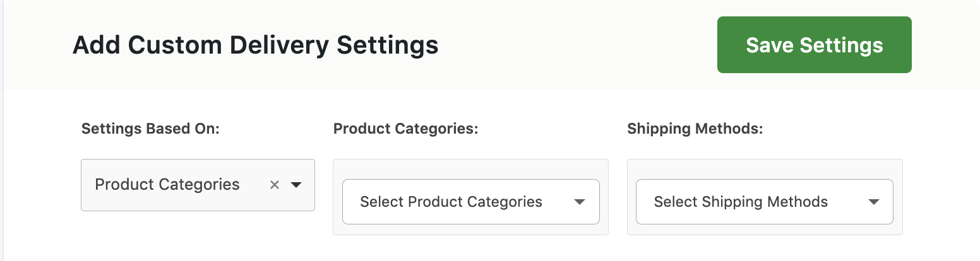Click the selected 'Product Categories' value text
This screenshot has height=261, width=980.
(167, 185)
